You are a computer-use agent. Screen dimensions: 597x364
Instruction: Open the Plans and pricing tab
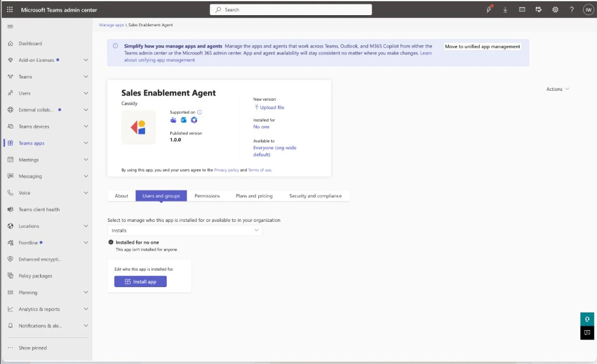(x=254, y=196)
